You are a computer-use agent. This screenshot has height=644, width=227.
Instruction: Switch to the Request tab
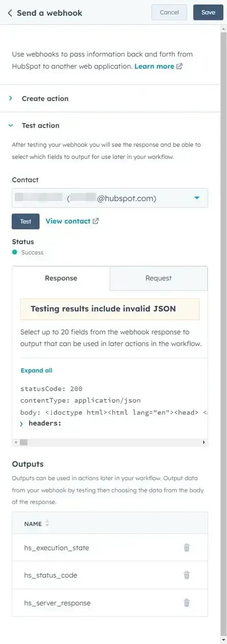pyautogui.click(x=158, y=278)
